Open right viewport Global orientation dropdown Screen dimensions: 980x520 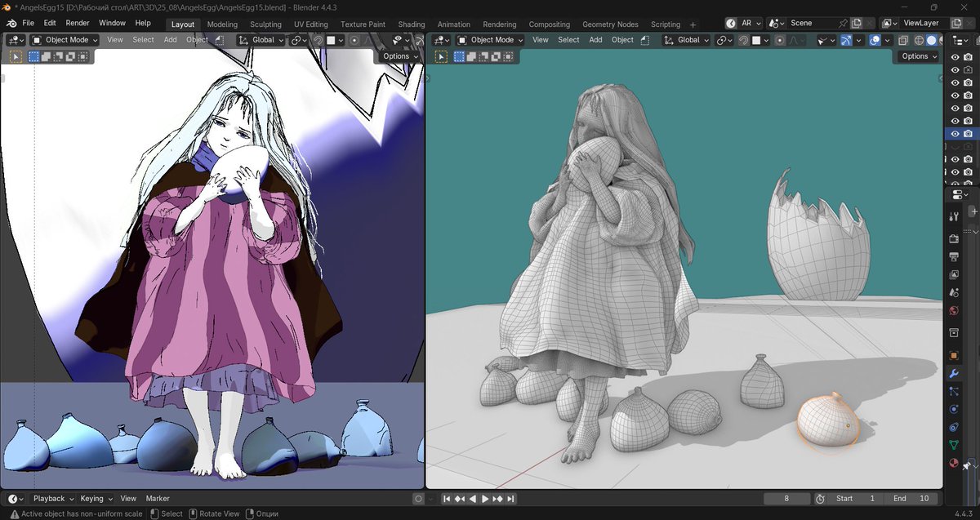pos(687,39)
